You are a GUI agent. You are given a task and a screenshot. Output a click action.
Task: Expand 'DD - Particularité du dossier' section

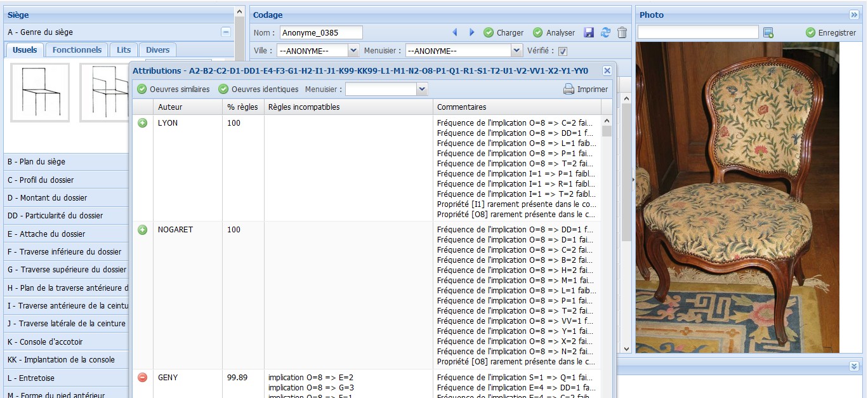click(x=66, y=215)
